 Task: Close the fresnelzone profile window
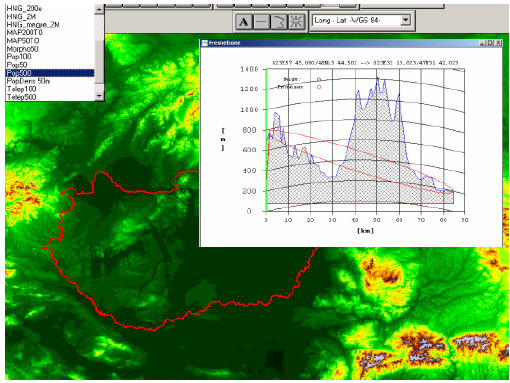[498, 43]
